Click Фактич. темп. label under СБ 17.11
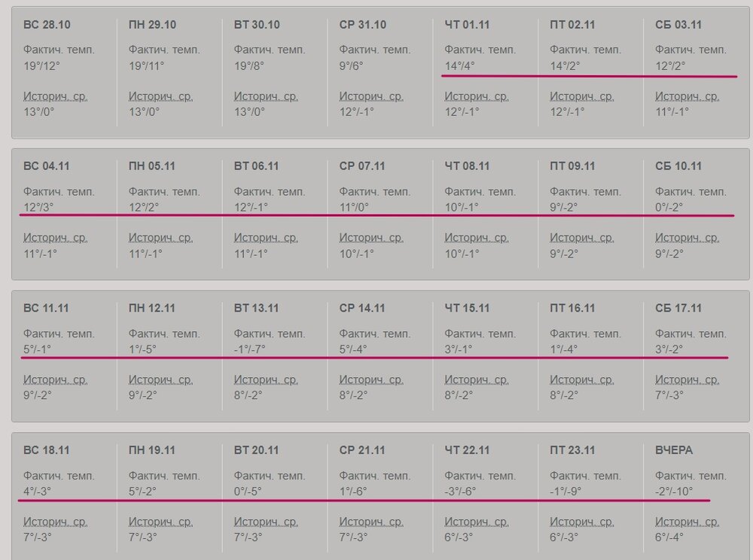 coord(691,333)
